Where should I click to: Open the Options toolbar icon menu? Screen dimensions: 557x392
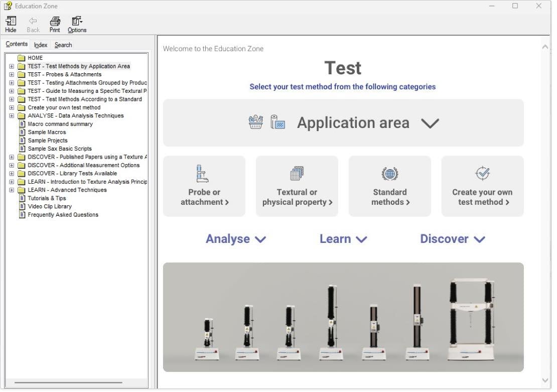(x=77, y=21)
